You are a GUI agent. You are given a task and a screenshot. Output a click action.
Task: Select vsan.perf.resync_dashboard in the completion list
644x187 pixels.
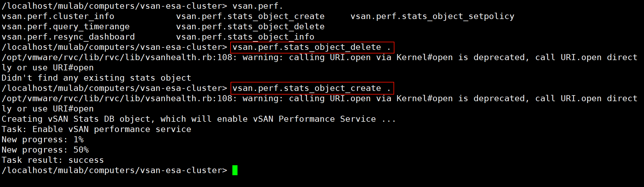[68, 37]
